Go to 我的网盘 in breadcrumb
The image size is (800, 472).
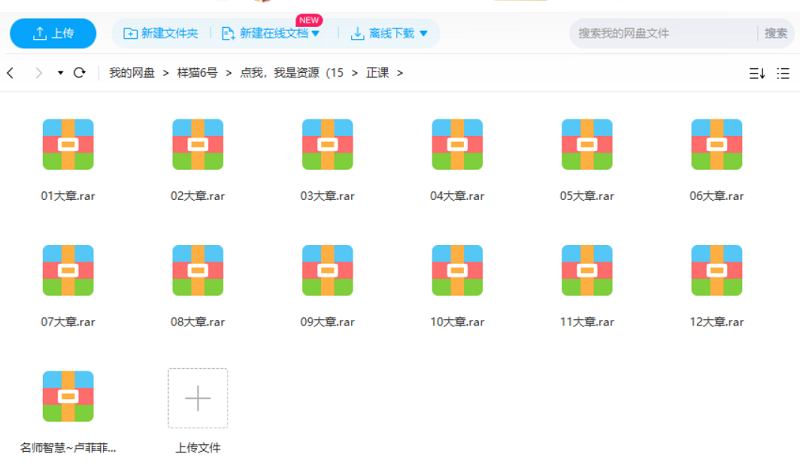tap(131, 73)
